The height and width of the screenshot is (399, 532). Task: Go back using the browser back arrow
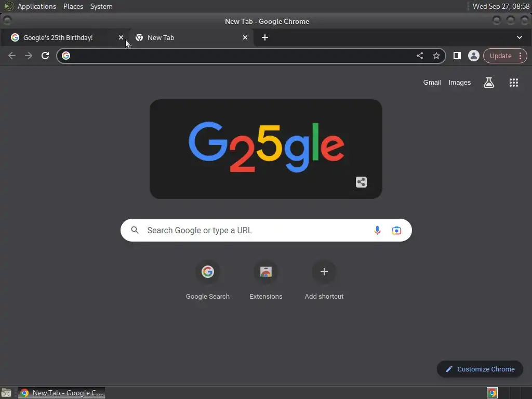click(x=12, y=56)
